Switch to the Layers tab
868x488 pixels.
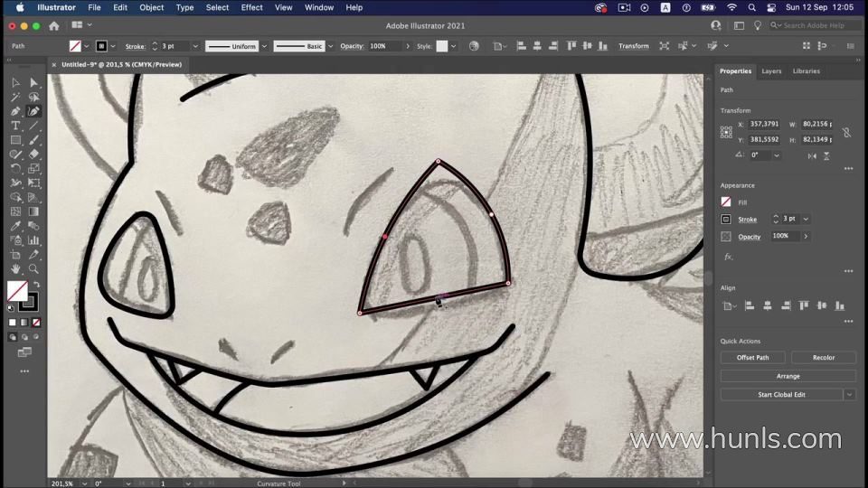click(771, 70)
